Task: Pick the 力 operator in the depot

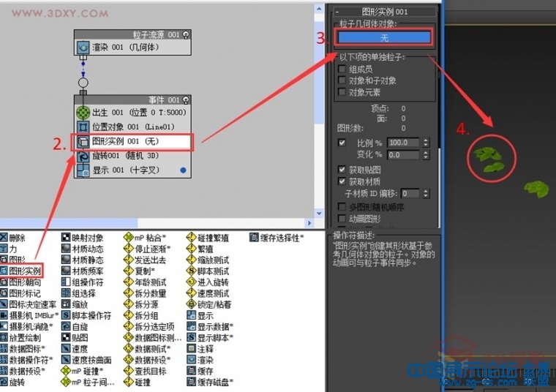Action: pos(9,249)
